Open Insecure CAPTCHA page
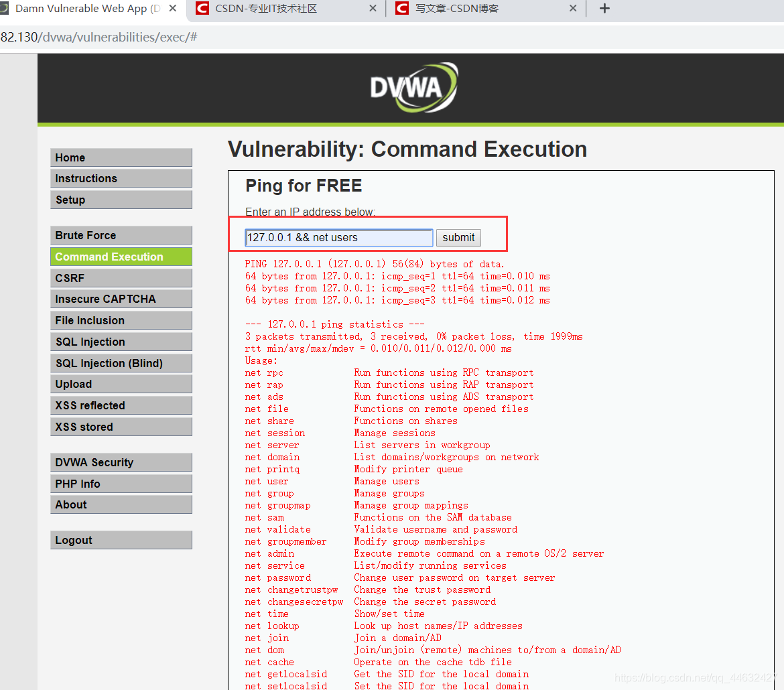Screen dimensions: 784x690 pyautogui.click(x=121, y=299)
